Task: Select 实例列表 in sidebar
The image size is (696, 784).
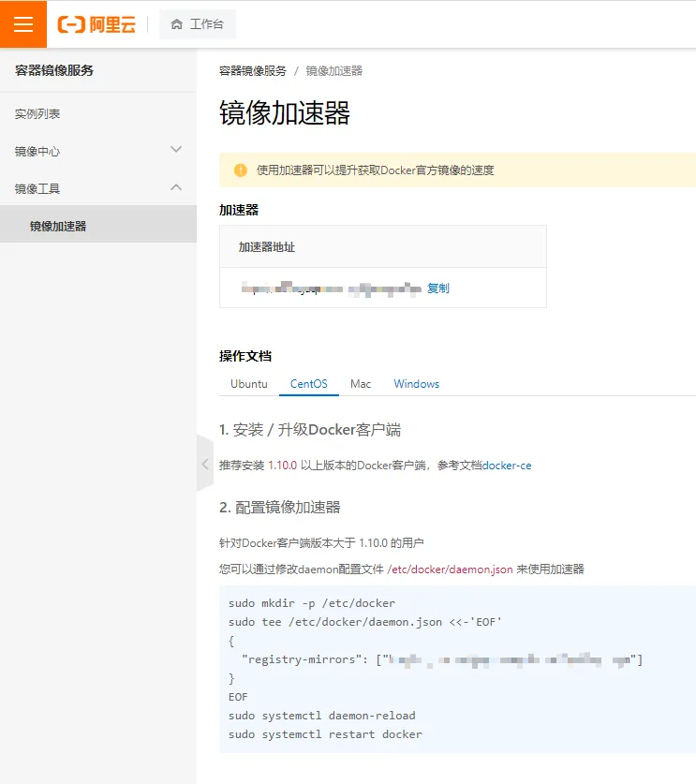Action: click(x=37, y=114)
